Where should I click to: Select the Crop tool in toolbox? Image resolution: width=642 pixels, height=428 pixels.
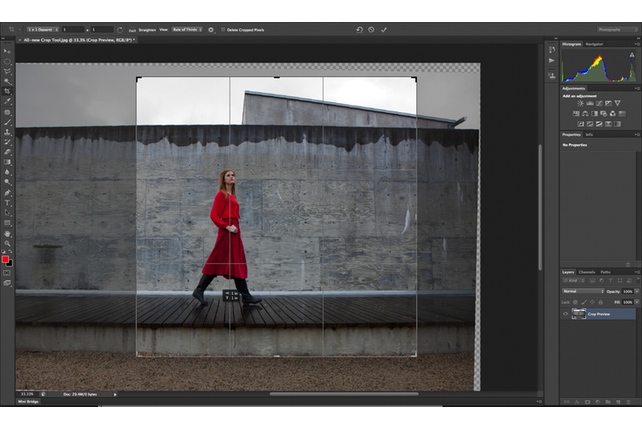click(7, 91)
